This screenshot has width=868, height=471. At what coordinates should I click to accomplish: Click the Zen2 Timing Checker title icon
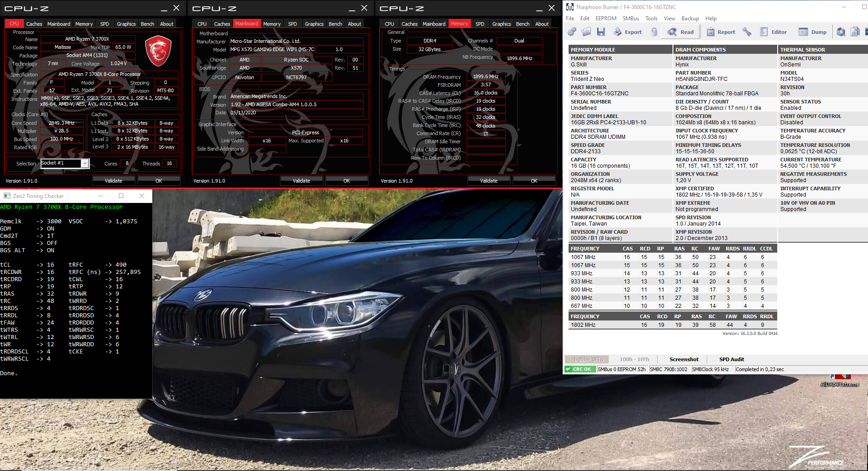pos(7,196)
